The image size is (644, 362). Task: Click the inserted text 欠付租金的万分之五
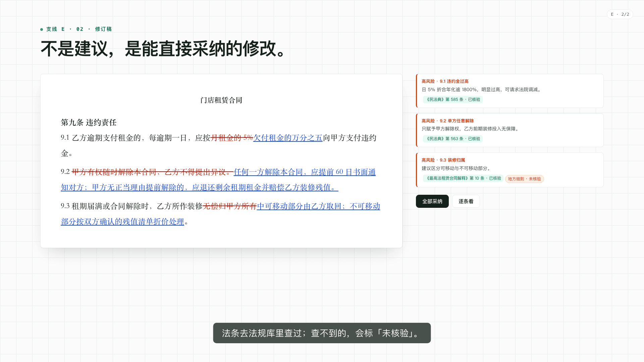[x=288, y=138]
